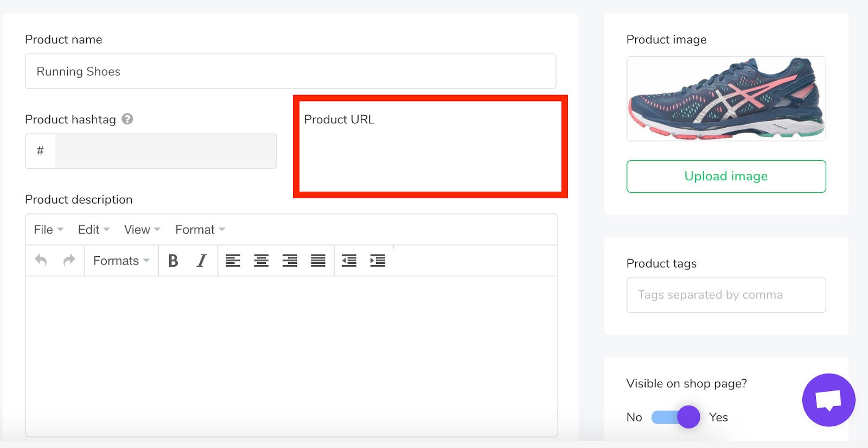The image size is (868, 448).
Task: Open the Formats dropdown
Action: click(x=121, y=261)
